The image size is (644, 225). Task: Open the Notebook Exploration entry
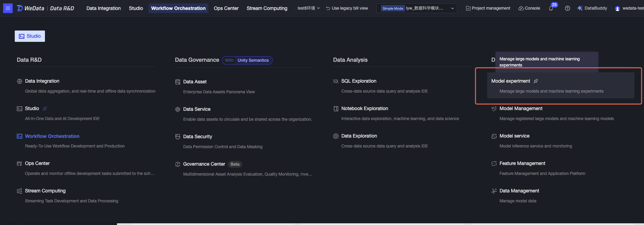(364, 108)
